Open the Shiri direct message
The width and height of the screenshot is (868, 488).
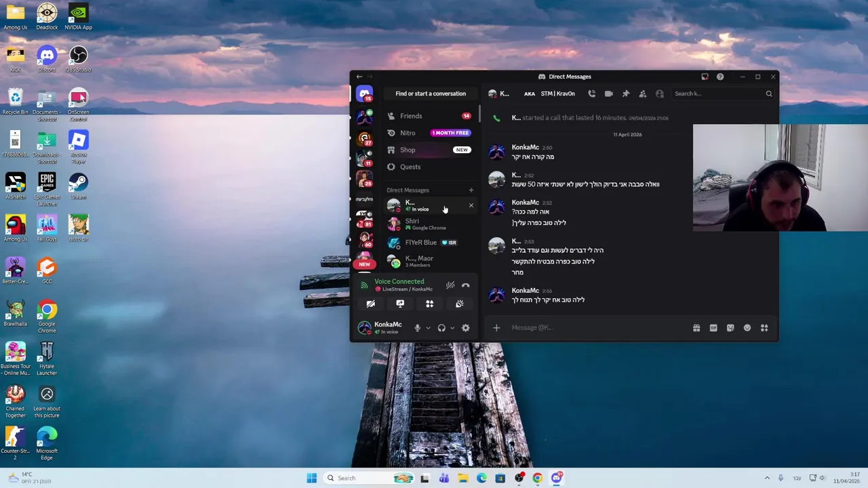(430, 224)
